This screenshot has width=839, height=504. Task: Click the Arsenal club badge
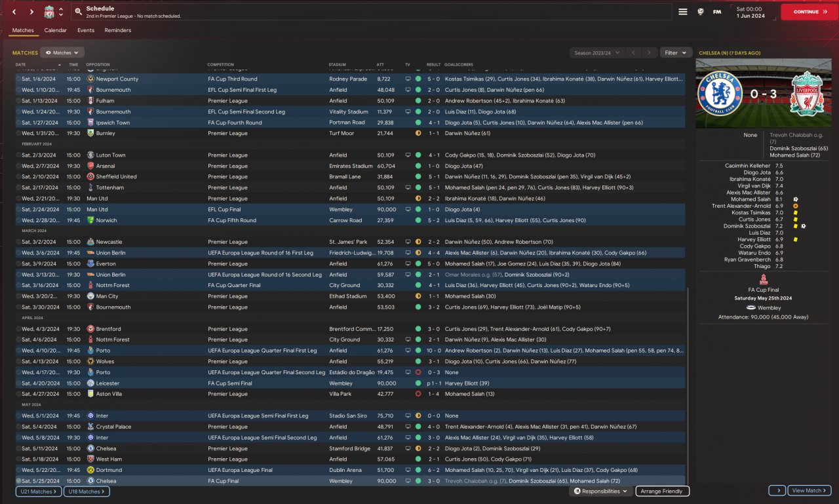click(90, 166)
